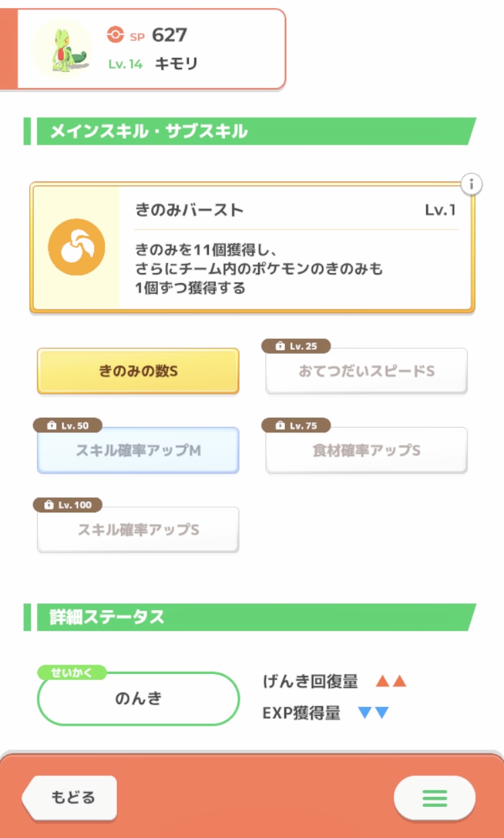Tap the lock icon on Lv. 75 badge

pyautogui.click(x=280, y=426)
